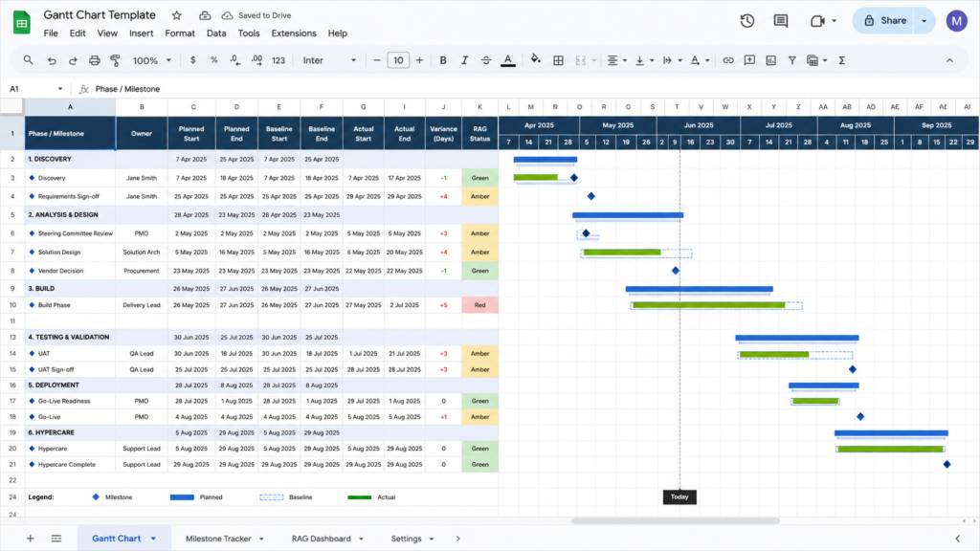Toggle strikethrough formatting
The width and height of the screenshot is (980, 551).
[x=485, y=60]
